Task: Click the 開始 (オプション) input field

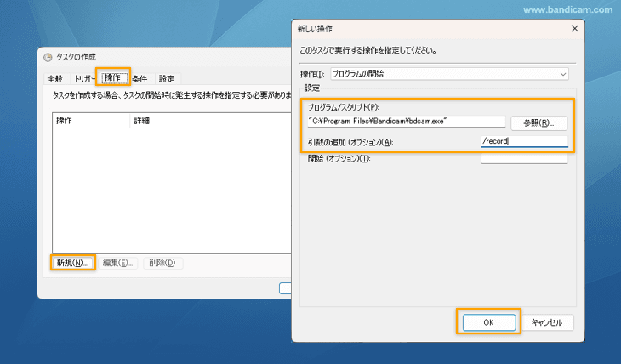Action: tap(524, 158)
